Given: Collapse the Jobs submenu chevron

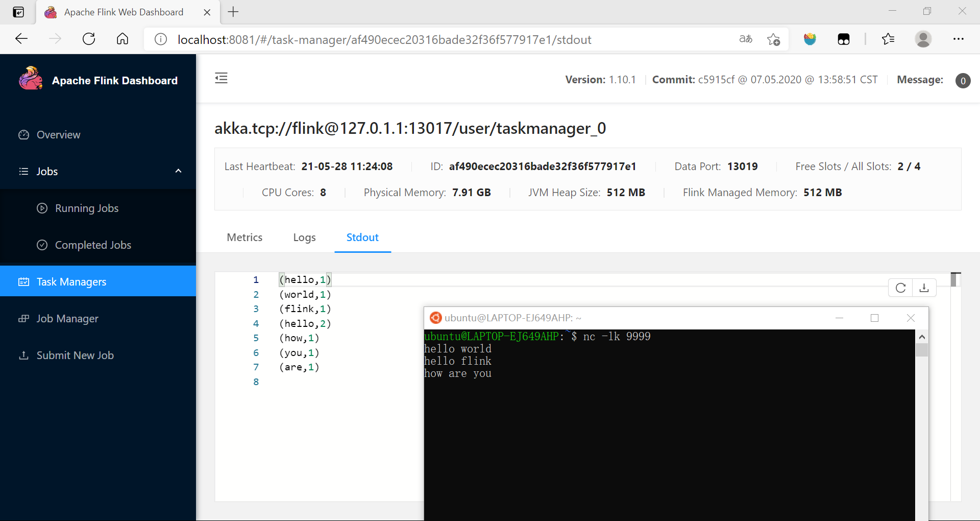Looking at the screenshot, I should point(178,171).
